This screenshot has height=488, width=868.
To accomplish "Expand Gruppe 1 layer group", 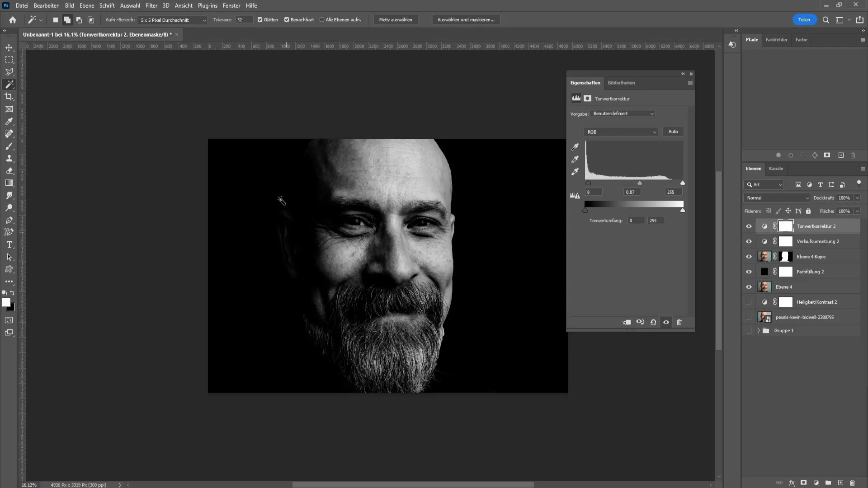I will pyautogui.click(x=758, y=330).
